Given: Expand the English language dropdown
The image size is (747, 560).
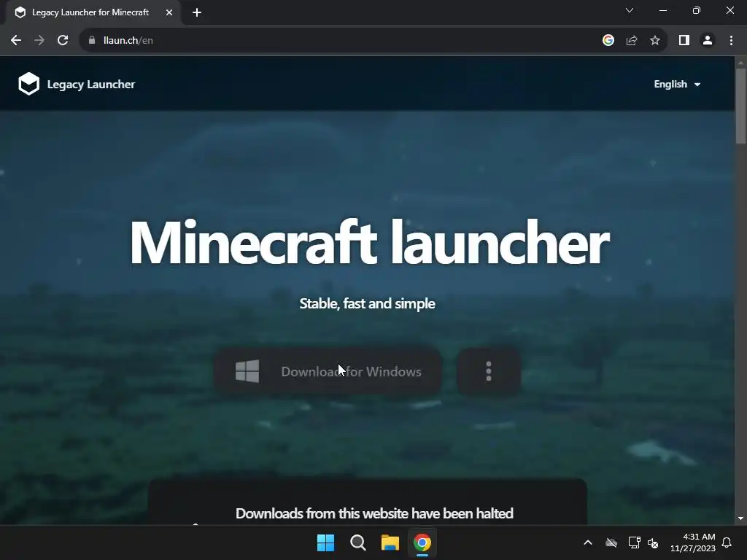Looking at the screenshot, I should coord(677,85).
